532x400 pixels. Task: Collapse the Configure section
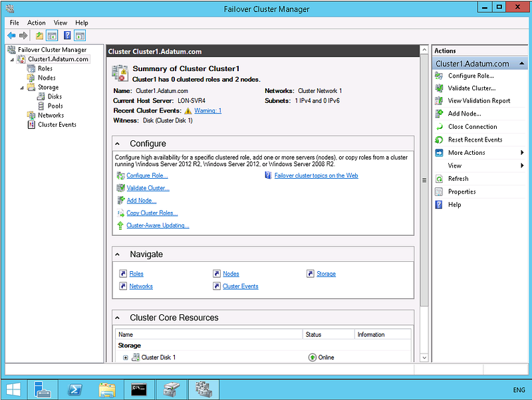pos(118,144)
